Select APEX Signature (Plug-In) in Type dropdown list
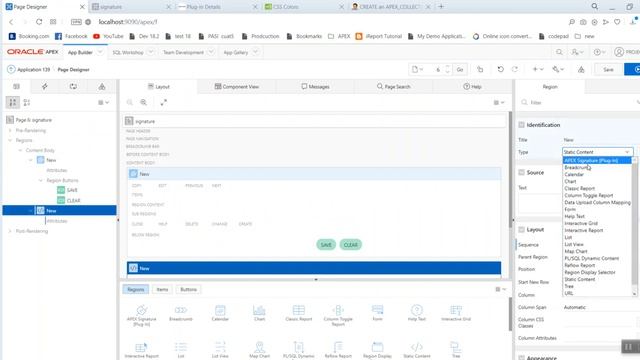The height and width of the screenshot is (360, 640). pyautogui.click(x=597, y=160)
